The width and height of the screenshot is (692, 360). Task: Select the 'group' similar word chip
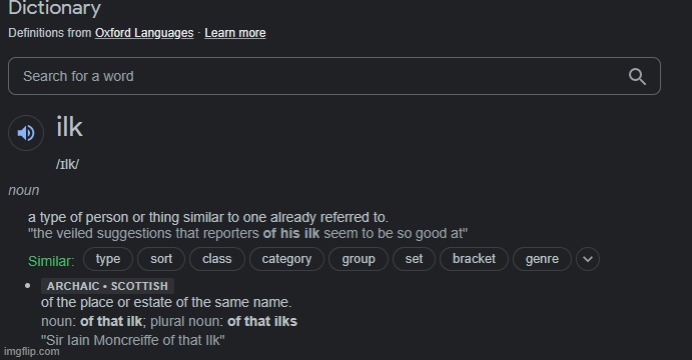tap(358, 259)
